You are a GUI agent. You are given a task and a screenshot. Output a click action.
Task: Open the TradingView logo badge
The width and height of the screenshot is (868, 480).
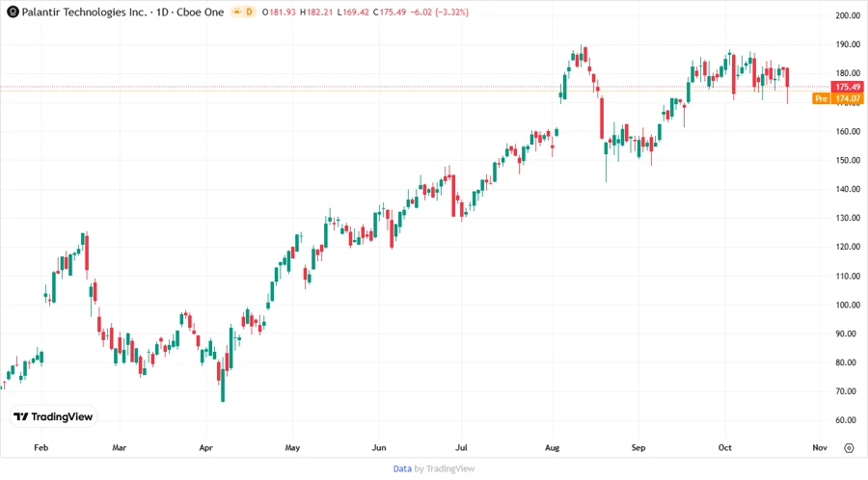click(53, 416)
